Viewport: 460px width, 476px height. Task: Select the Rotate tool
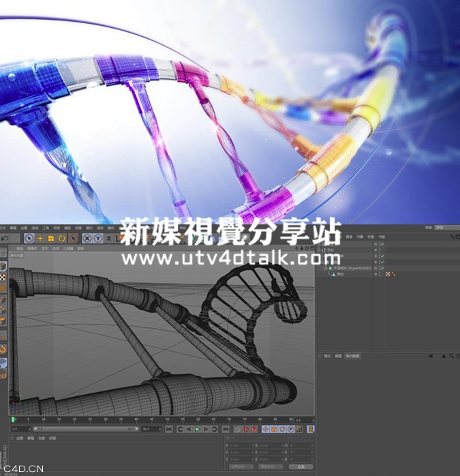coord(62,238)
